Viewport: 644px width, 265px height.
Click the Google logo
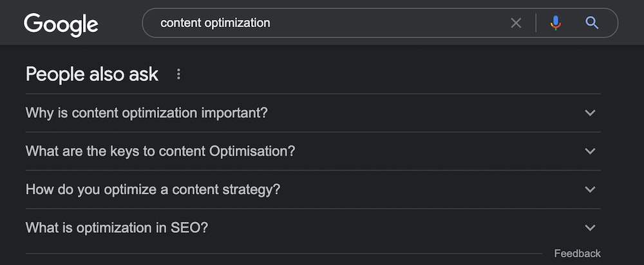pos(61,24)
